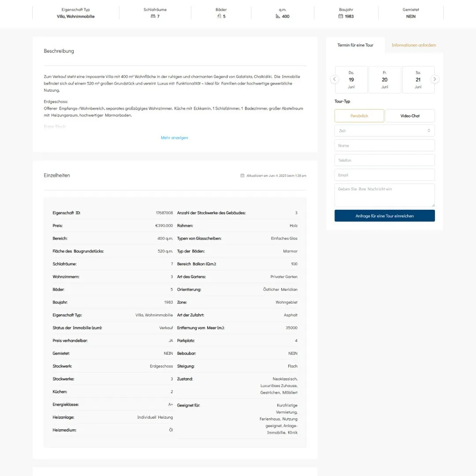The height and width of the screenshot is (476, 476).
Task: Click Steigung value Flach
Action: point(293,366)
